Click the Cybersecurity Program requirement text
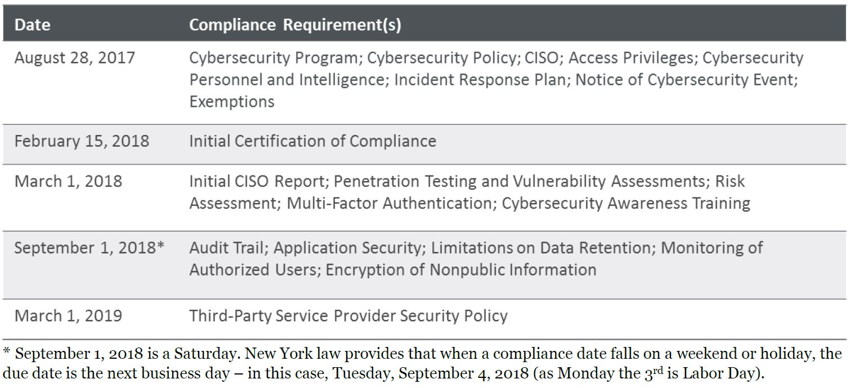Viewport: 868px width, 388px height. click(x=274, y=58)
